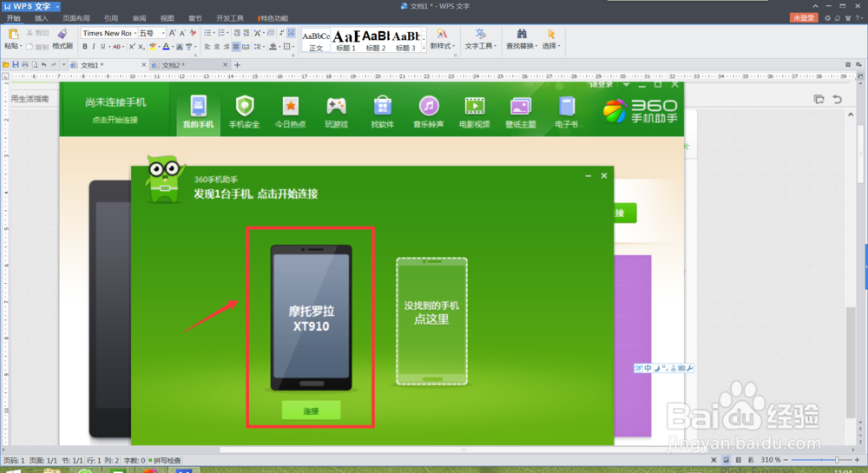
Task: Apply the 标题 1 style
Action: coord(346,40)
